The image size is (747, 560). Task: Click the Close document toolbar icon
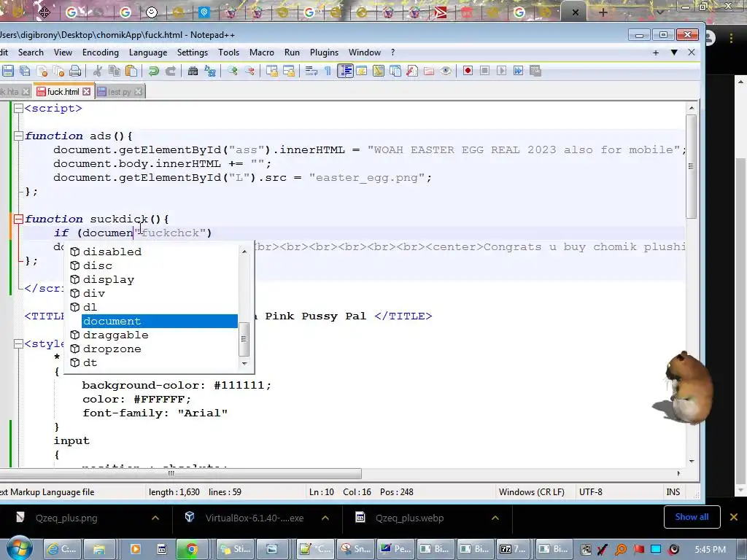[x=42, y=71]
